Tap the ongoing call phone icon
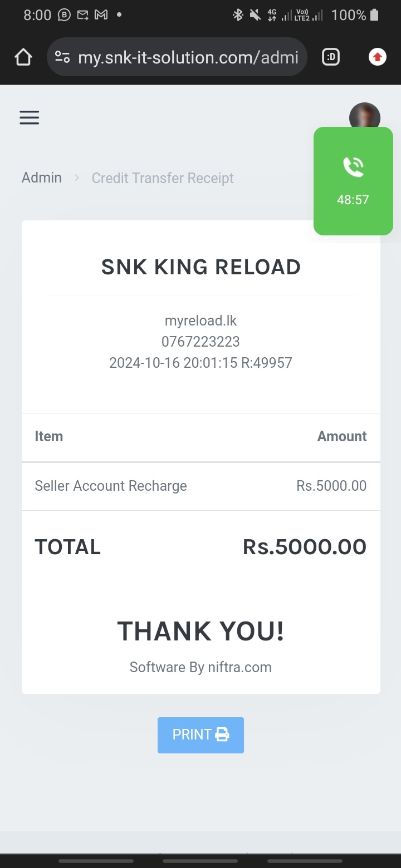Image resolution: width=401 pixels, height=868 pixels. tap(353, 167)
